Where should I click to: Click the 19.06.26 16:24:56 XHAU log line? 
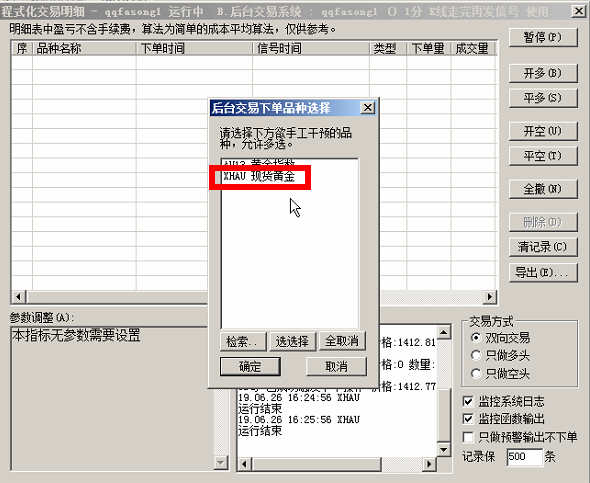(x=299, y=398)
